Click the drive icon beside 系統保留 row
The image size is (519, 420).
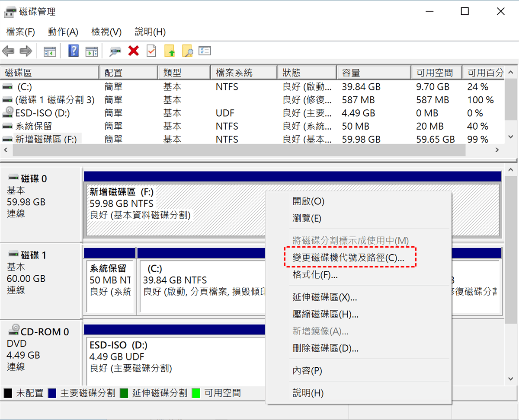[7, 126]
